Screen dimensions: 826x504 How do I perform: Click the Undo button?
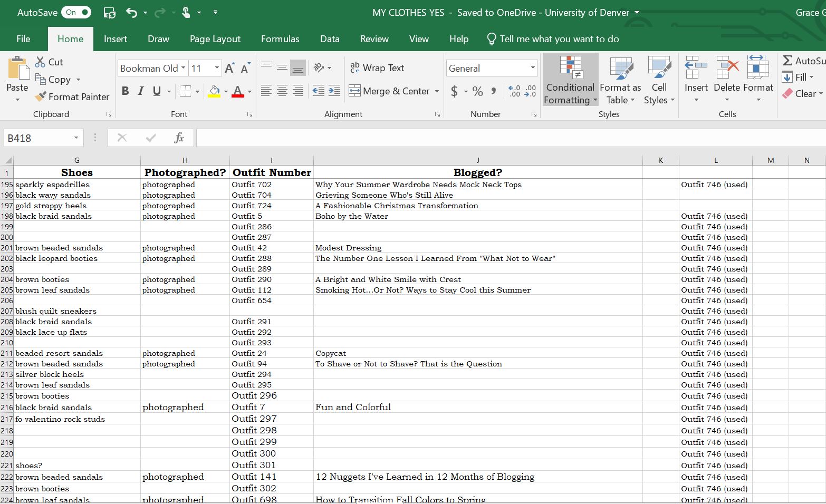pyautogui.click(x=131, y=12)
